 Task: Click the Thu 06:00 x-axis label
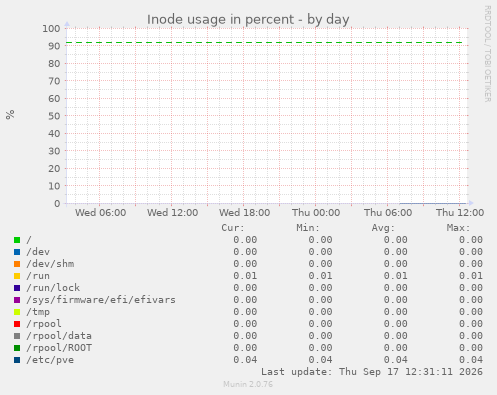[x=388, y=213]
